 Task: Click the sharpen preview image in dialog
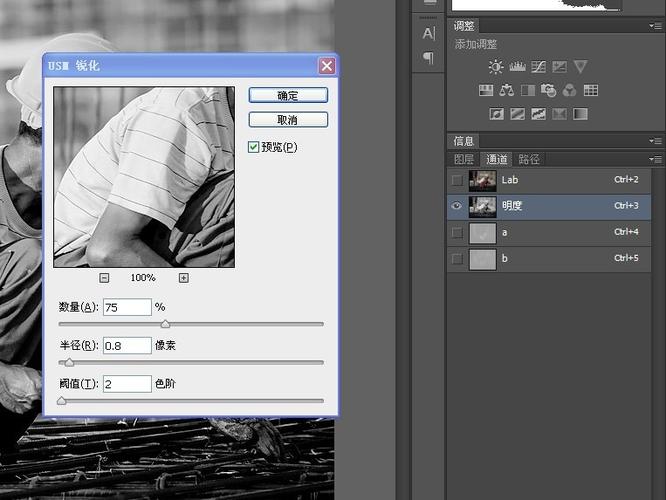tap(144, 177)
